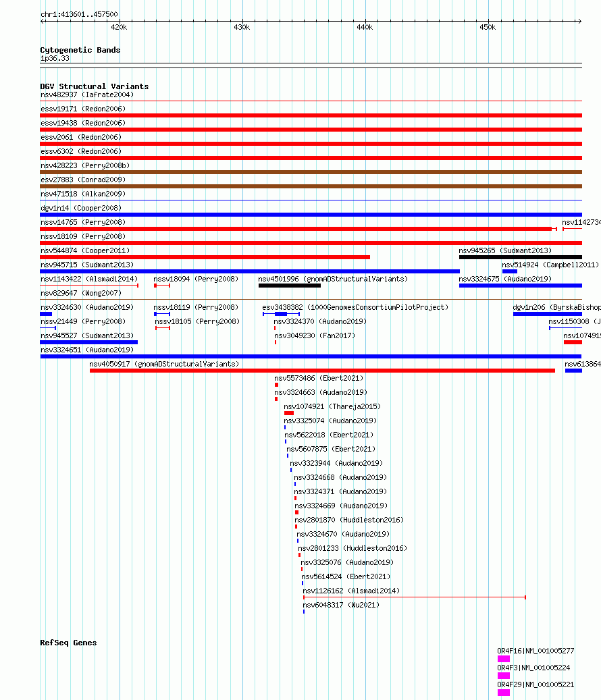Click nsv1074921 (Thareja2015) label
The width and height of the screenshot is (601, 700).
tap(332, 406)
